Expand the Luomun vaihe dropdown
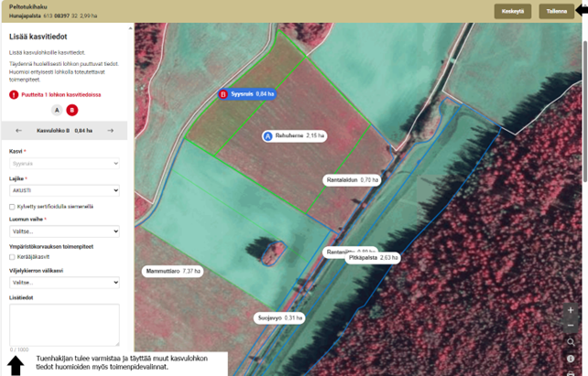The image size is (588, 376). pyautogui.click(x=64, y=231)
